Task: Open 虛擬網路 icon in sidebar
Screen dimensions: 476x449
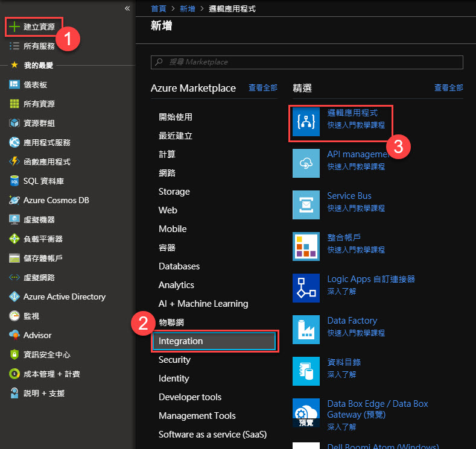Action: [14, 277]
